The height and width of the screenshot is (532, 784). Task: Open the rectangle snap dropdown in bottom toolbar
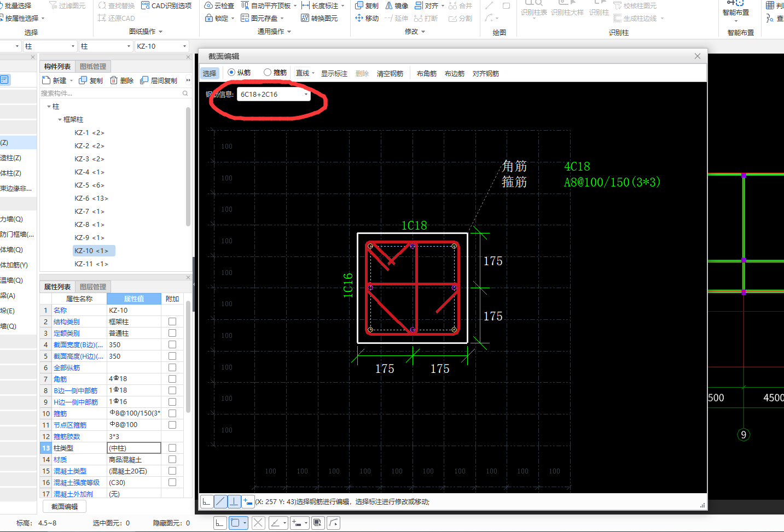pyautogui.click(x=245, y=523)
